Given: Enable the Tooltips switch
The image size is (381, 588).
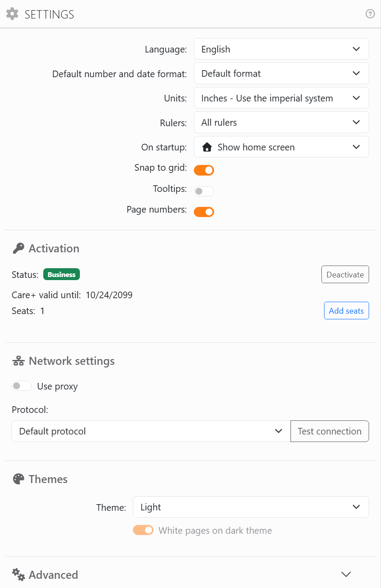Looking at the screenshot, I should coord(204,191).
